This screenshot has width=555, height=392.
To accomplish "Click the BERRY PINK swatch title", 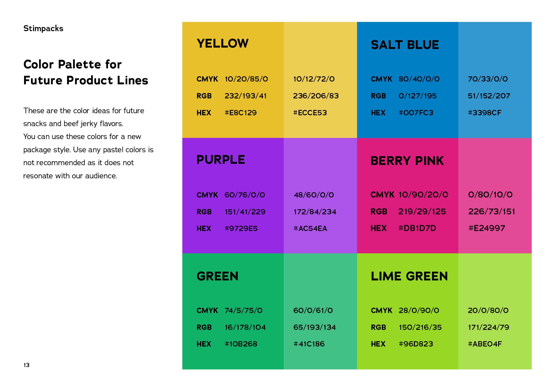I will (407, 161).
